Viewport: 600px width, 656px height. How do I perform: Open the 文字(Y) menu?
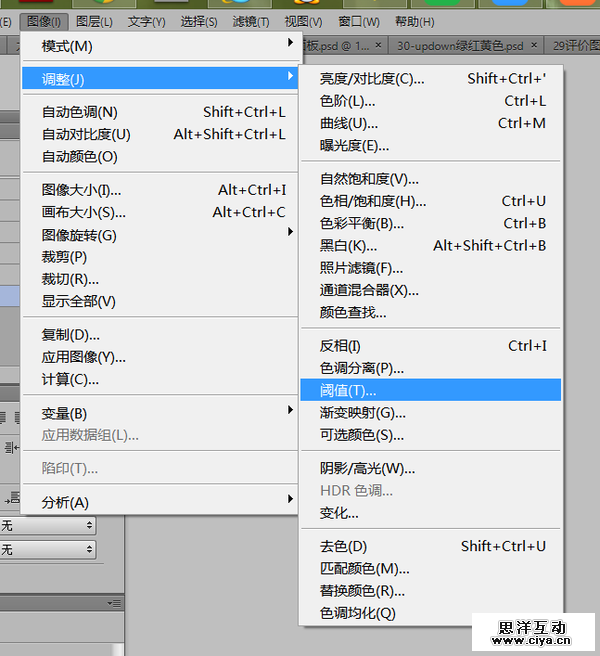coord(146,21)
